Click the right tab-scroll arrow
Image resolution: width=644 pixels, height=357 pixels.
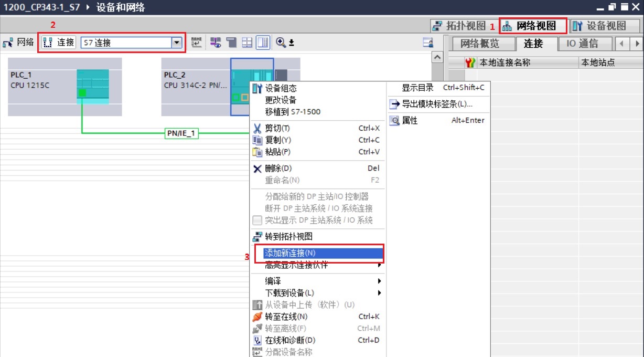click(x=637, y=44)
